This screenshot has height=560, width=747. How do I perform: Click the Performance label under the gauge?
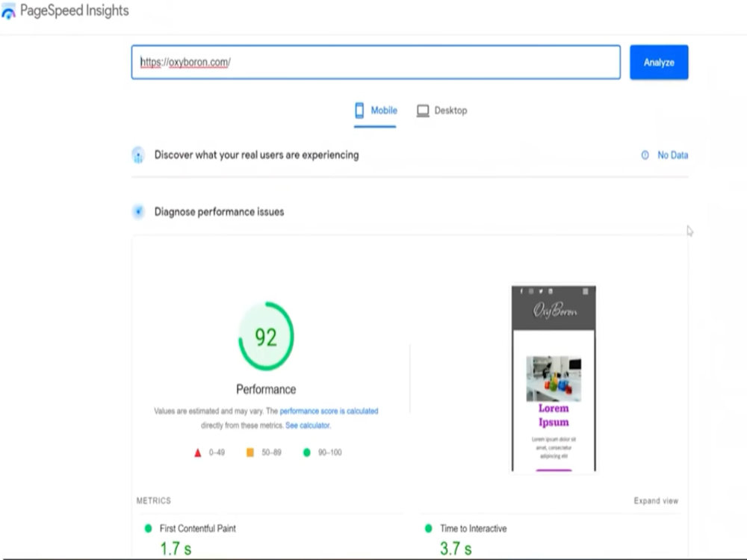[x=266, y=390]
